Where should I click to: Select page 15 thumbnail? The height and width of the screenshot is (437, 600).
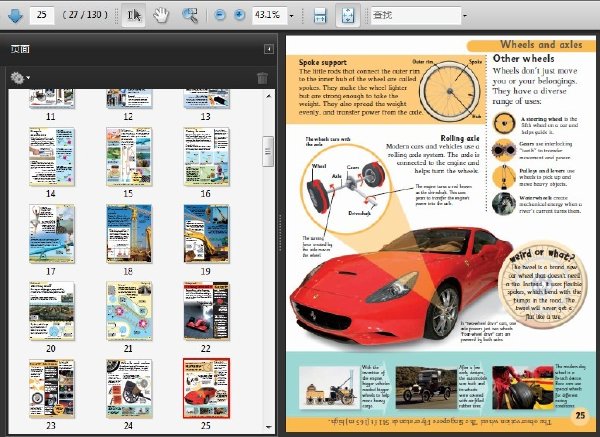click(129, 157)
